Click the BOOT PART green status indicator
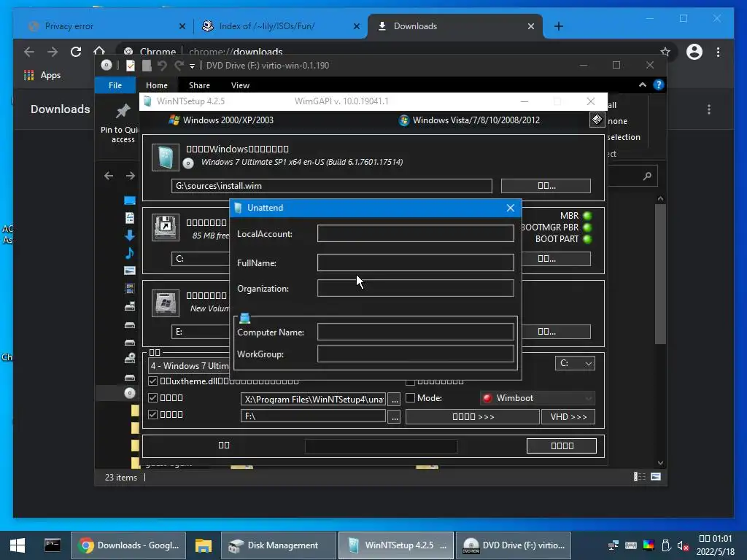The image size is (747, 560). pos(587,239)
